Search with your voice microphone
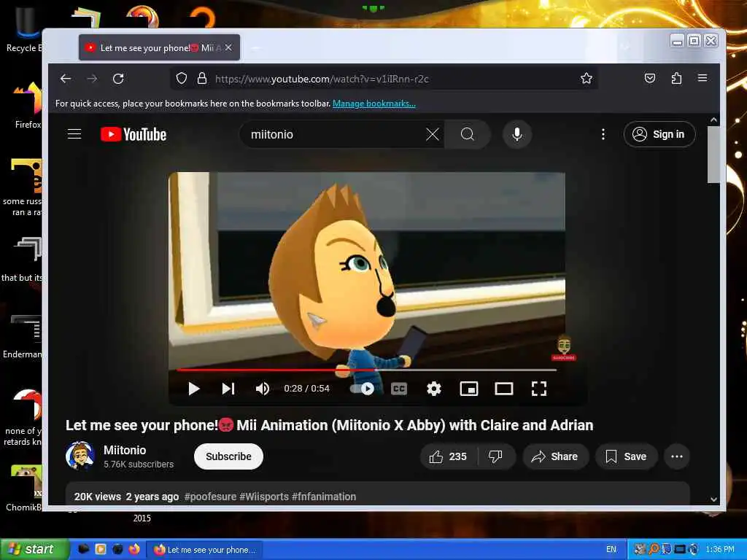The width and height of the screenshot is (747, 560). coord(517,134)
